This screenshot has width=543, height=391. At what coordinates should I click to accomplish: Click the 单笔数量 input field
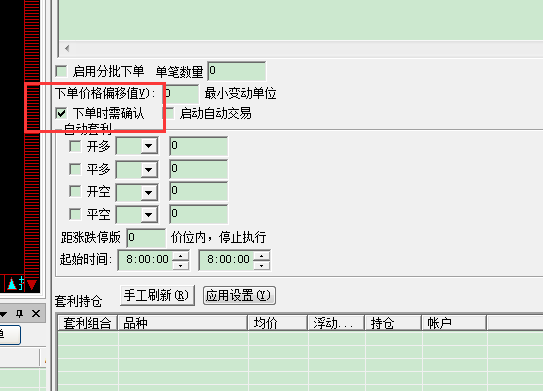pos(237,71)
